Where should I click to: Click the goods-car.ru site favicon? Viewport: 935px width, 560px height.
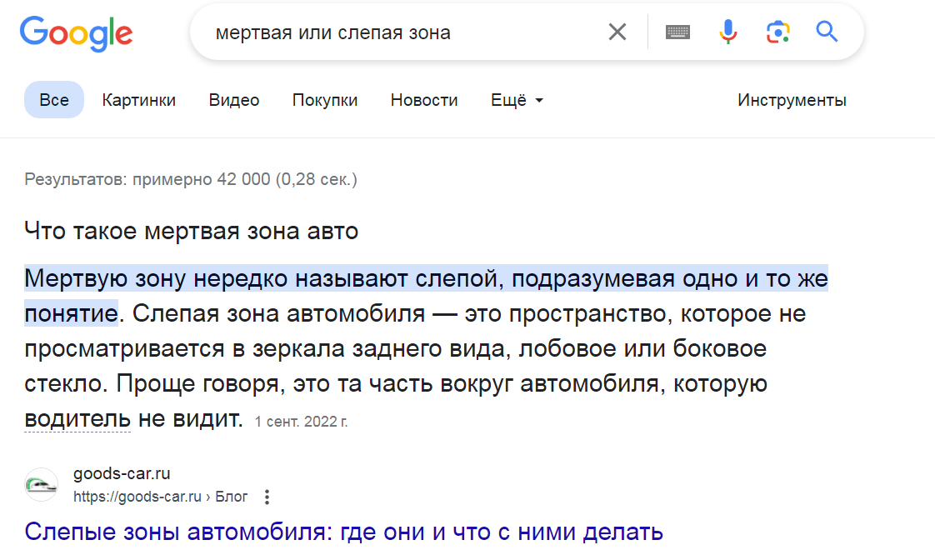[41, 484]
